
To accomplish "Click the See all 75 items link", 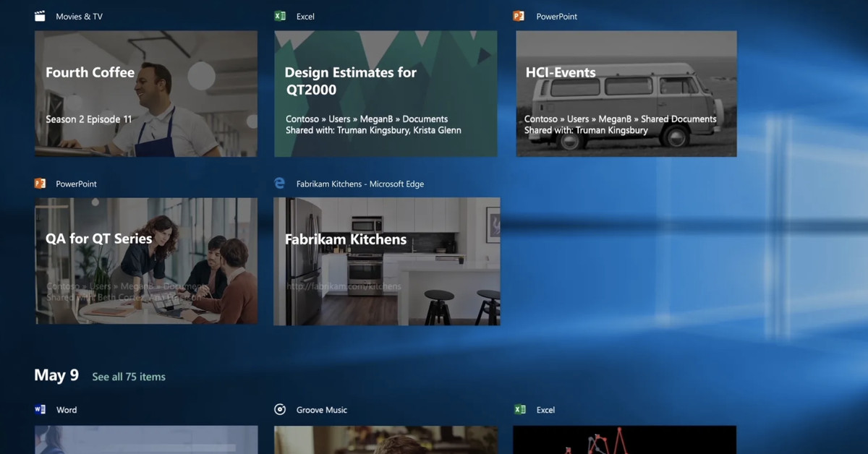I will coord(129,377).
